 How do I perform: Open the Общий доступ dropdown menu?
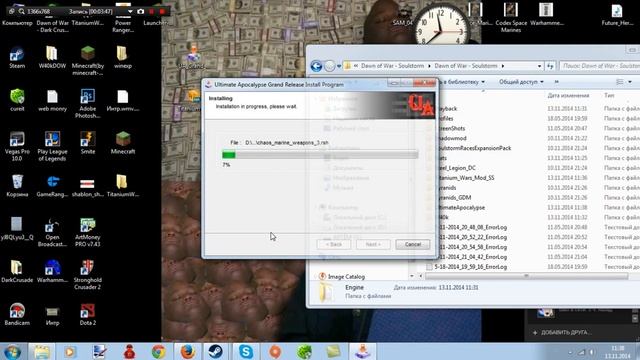point(521,82)
